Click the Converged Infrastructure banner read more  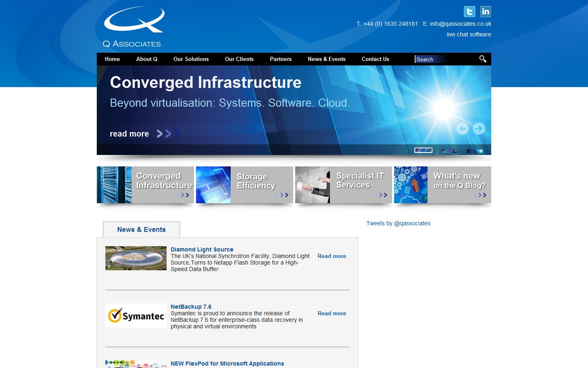tap(129, 134)
